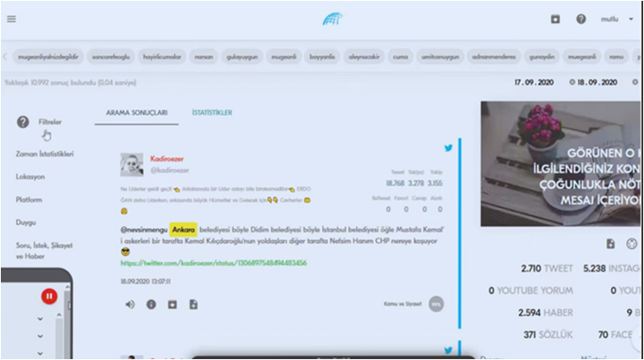644x360 pixels.
Task: Click the info icon under the tweet
Action: (151, 304)
